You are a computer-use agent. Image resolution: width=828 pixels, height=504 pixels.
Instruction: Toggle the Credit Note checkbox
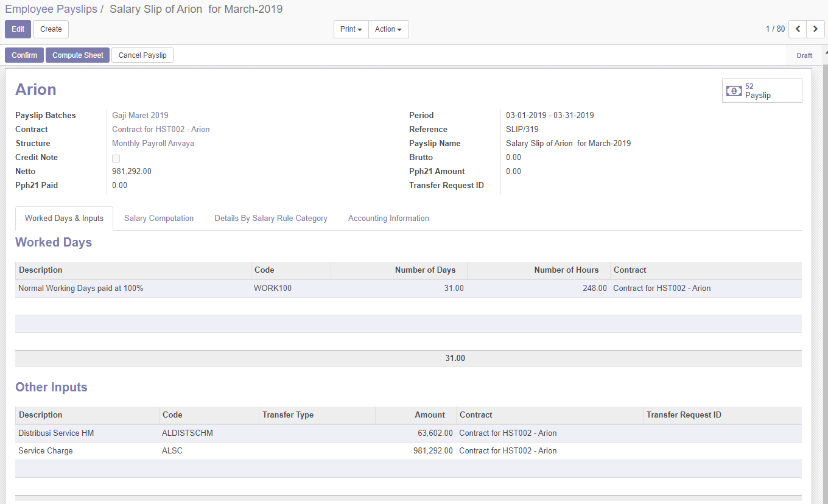pos(116,158)
